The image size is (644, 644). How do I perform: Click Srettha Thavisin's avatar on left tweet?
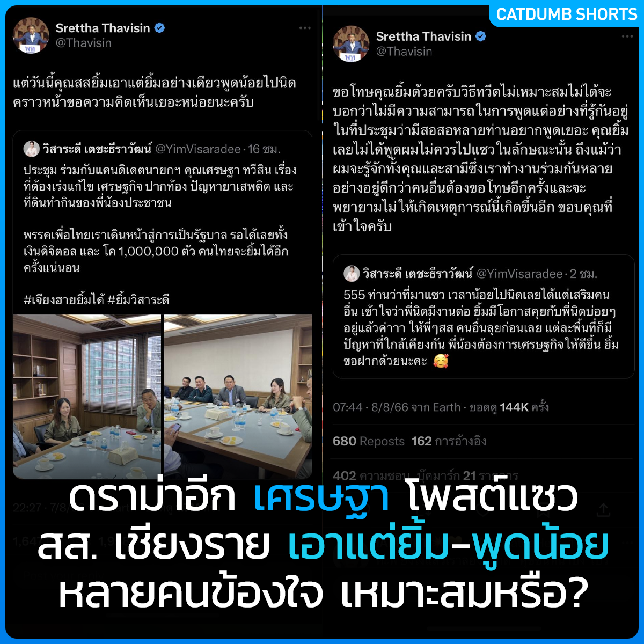pos(31,35)
